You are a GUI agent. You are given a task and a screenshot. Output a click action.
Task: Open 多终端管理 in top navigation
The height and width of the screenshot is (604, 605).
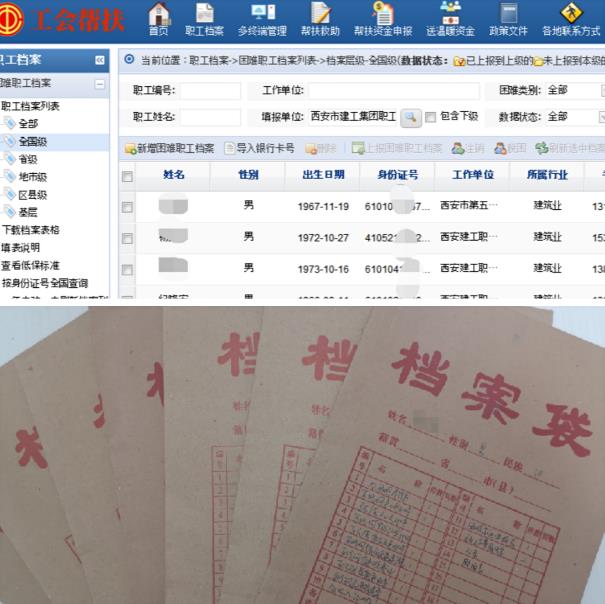(262, 18)
